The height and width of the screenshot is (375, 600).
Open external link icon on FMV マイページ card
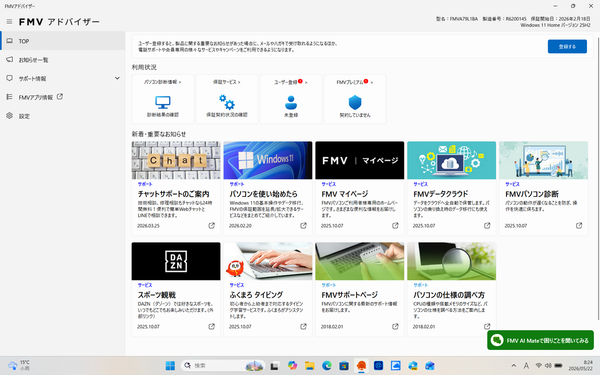[x=395, y=225]
